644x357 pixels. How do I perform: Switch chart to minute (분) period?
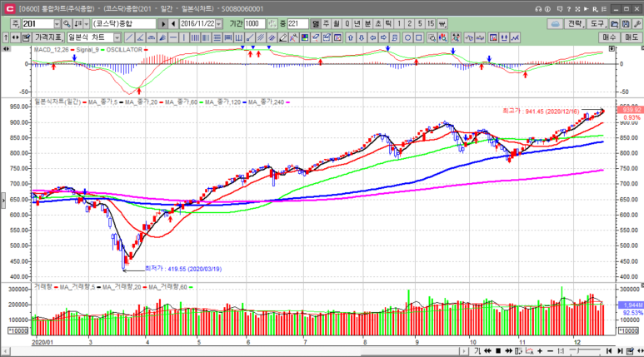tap(367, 24)
